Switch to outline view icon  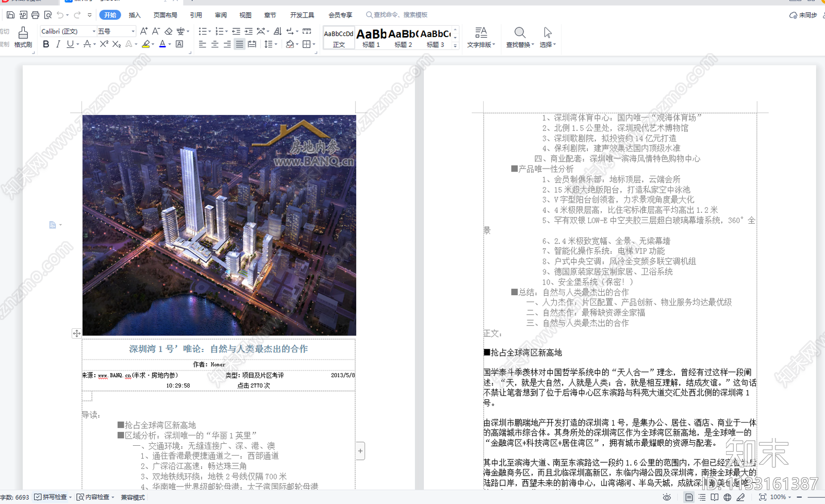tap(702, 497)
